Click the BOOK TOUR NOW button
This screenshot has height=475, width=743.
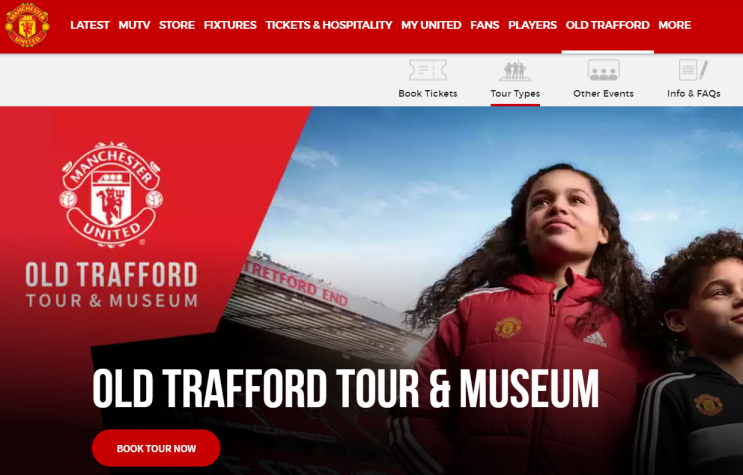pyautogui.click(x=156, y=448)
